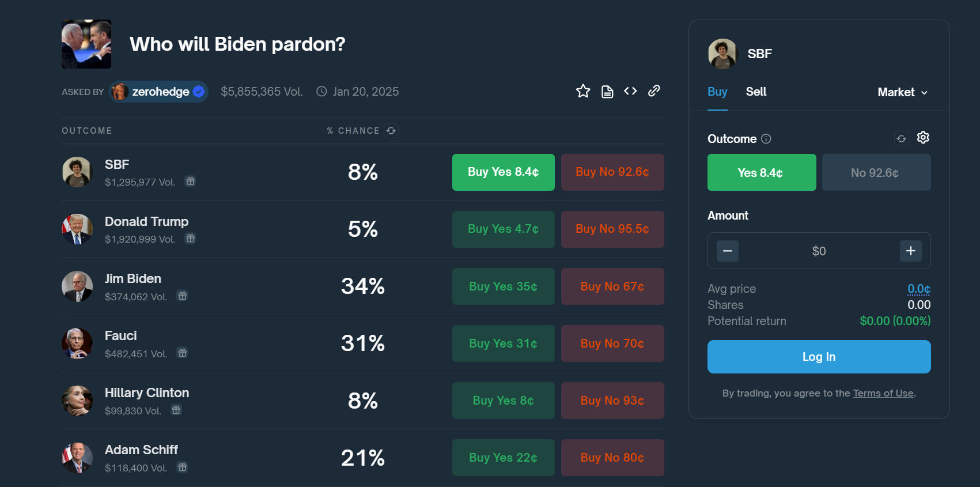
Task: Click the embed code icon
Action: [x=630, y=91]
